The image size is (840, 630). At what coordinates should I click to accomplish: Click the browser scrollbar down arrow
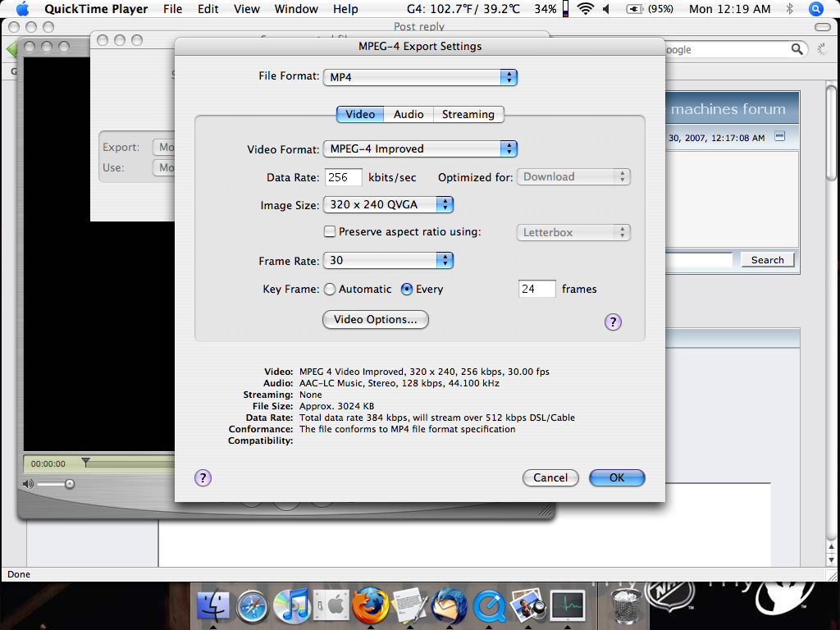[x=832, y=559]
